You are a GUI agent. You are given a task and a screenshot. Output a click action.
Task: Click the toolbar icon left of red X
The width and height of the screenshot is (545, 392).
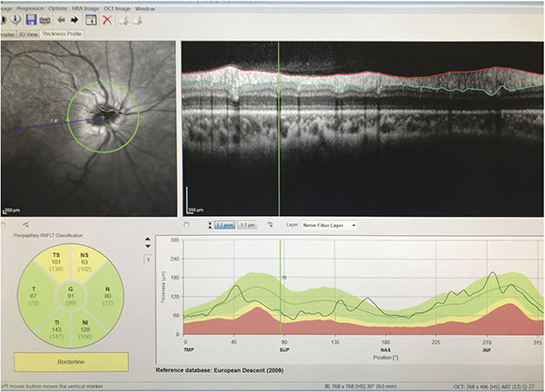91,19
